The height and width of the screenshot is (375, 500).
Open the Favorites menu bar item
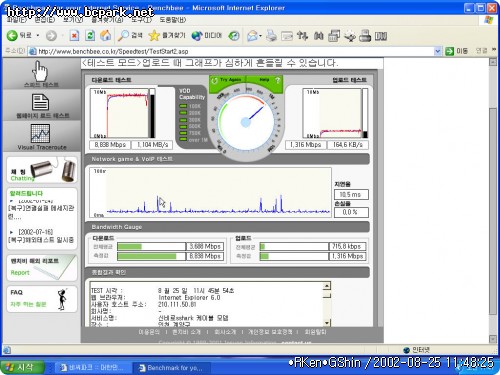point(107,20)
